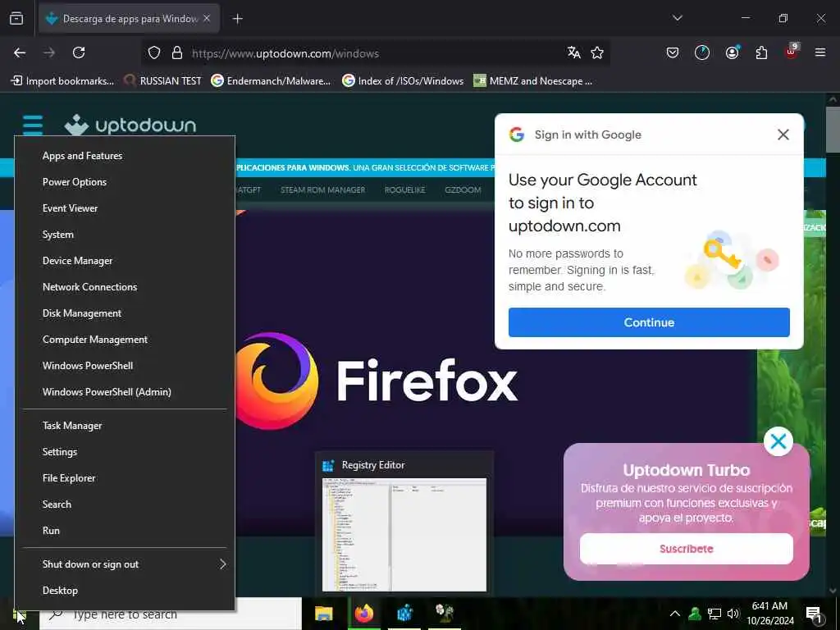Click the URL address bar

[x=375, y=53]
